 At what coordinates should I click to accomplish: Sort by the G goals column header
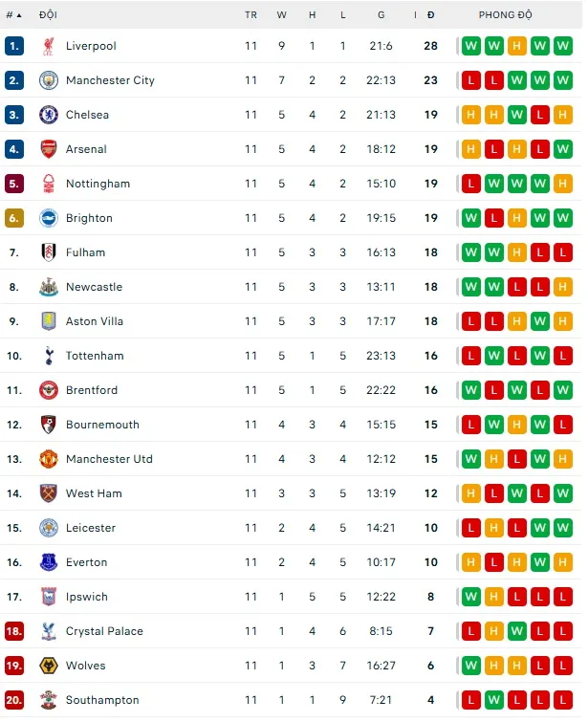pos(381,15)
